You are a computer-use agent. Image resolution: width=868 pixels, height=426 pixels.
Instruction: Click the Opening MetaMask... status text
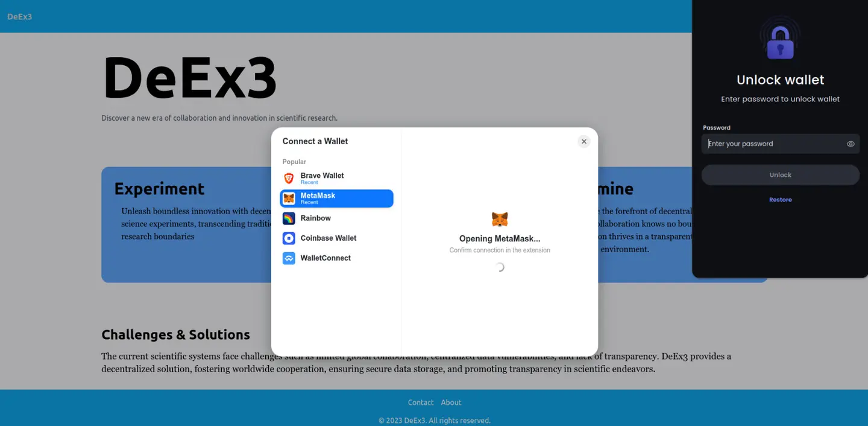pyautogui.click(x=500, y=239)
